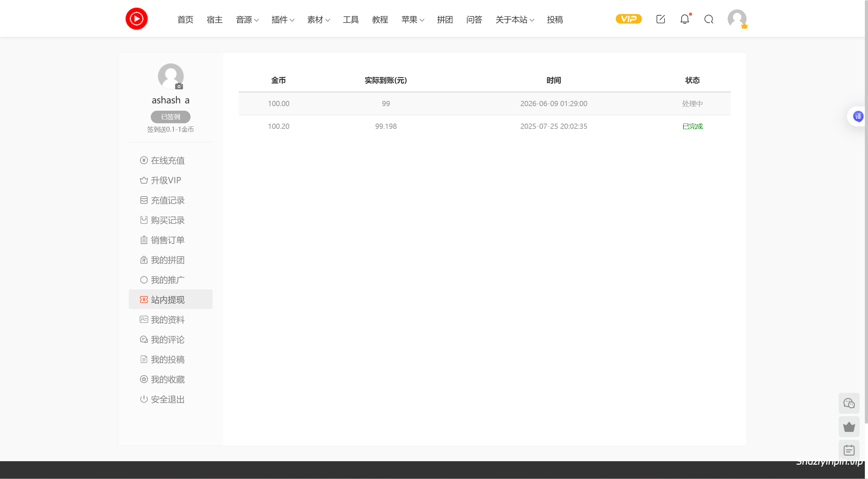Click the 购买记录 bag icon
The image size is (868, 479).
point(144,220)
